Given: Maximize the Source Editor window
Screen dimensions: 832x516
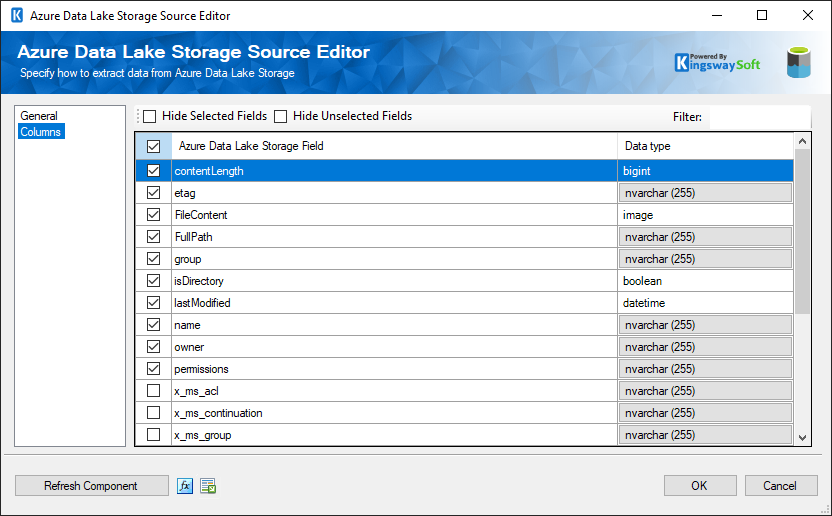Looking at the screenshot, I should click(762, 15).
